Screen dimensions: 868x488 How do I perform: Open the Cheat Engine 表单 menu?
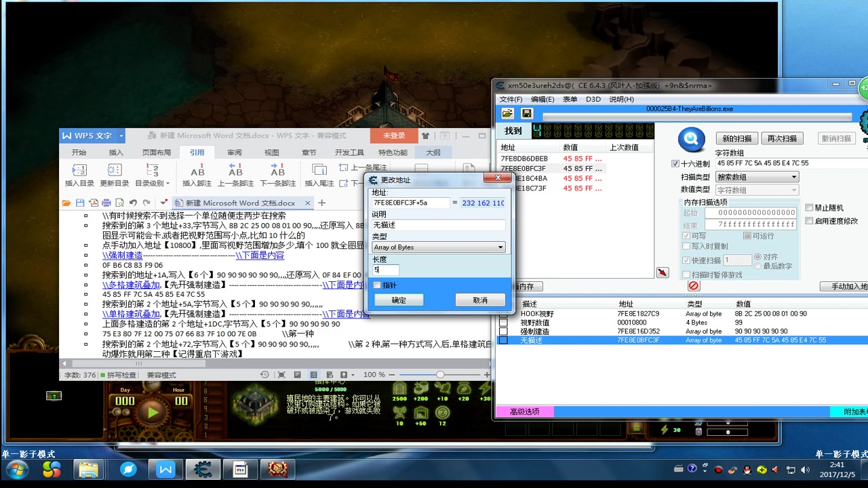coord(570,99)
